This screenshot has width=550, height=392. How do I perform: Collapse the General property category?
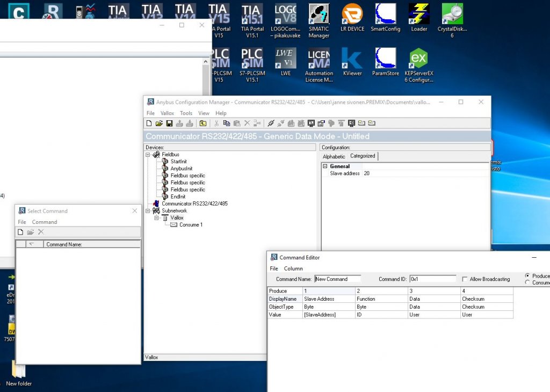click(325, 166)
